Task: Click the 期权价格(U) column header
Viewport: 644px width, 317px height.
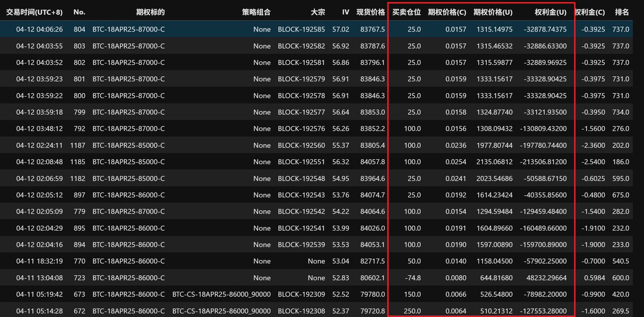Action: click(x=493, y=12)
